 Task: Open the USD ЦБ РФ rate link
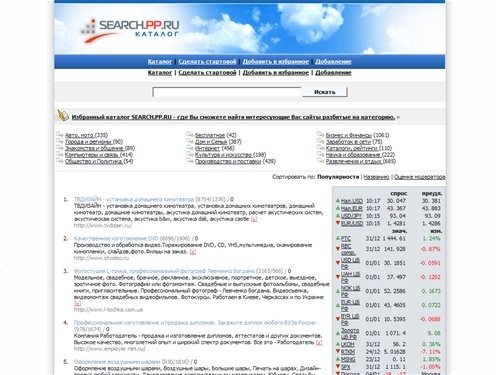(x=350, y=263)
